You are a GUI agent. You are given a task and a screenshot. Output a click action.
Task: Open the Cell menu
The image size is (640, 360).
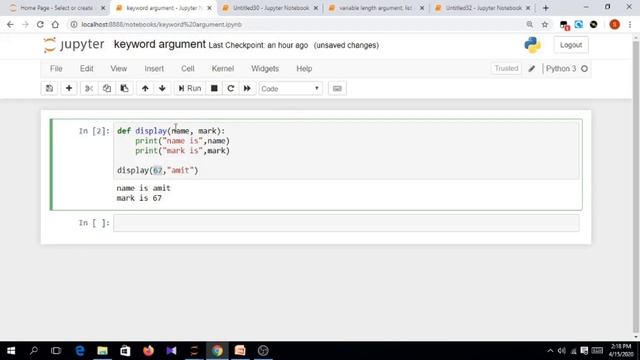[x=188, y=69]
